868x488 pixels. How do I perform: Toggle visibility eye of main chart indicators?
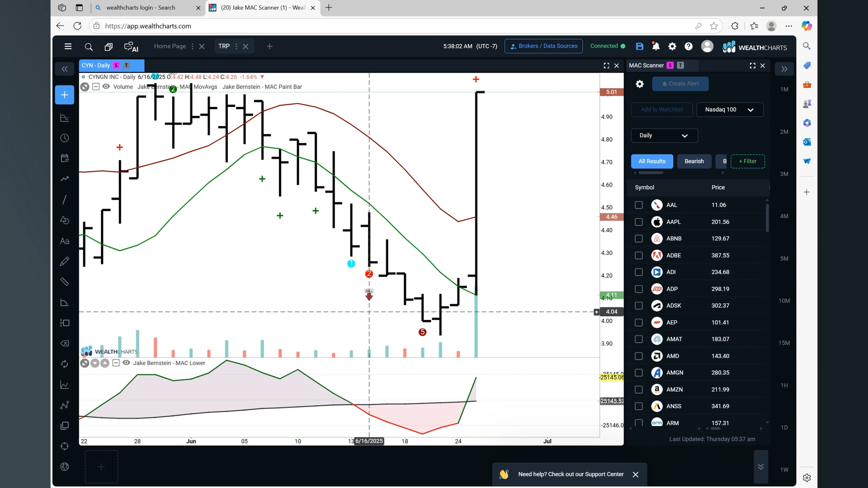click(106, 86)
